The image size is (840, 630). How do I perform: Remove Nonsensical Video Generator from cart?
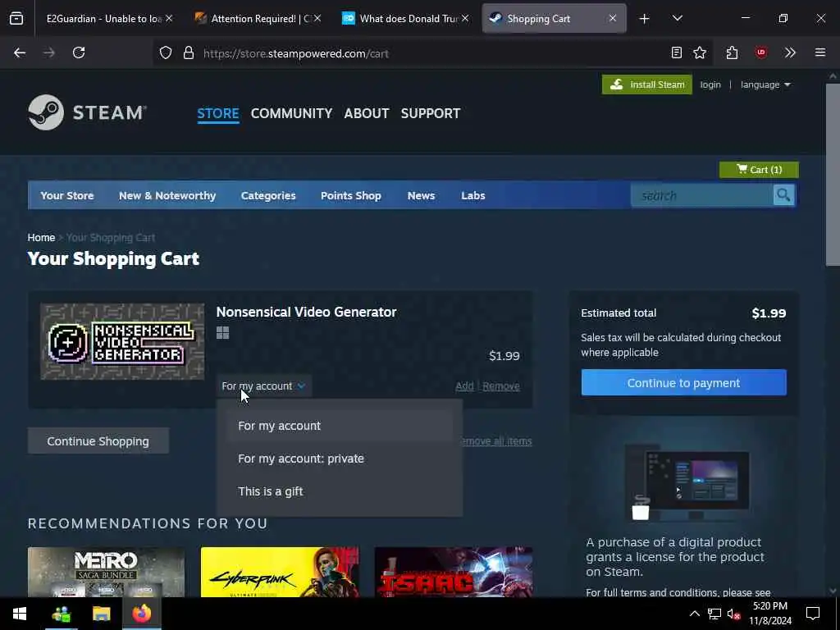pyautogui.click(x=501, y=386)
